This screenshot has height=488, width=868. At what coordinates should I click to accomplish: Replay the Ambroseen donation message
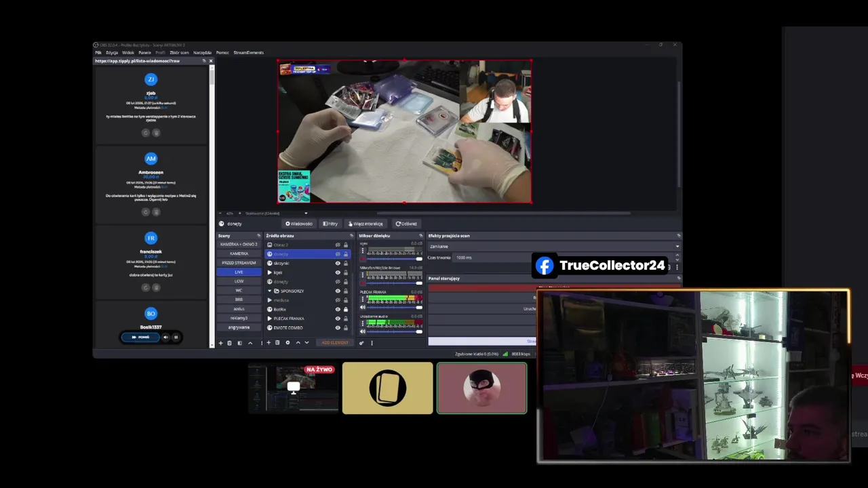(x=145, y=211)
